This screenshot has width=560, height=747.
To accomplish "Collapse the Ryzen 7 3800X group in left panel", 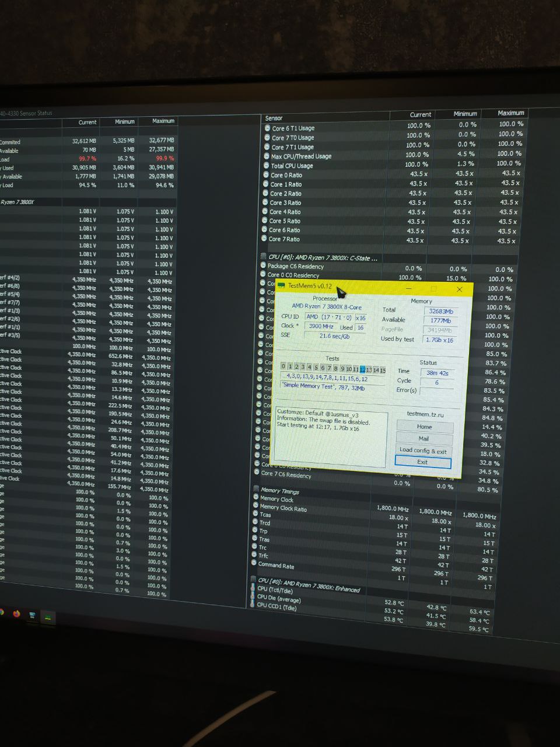I will tap(17, 202).
